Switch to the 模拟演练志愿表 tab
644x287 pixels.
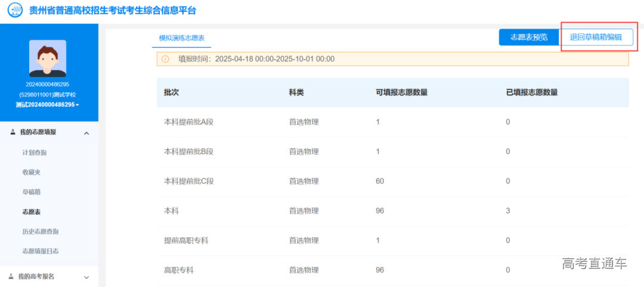coord(181,38)
